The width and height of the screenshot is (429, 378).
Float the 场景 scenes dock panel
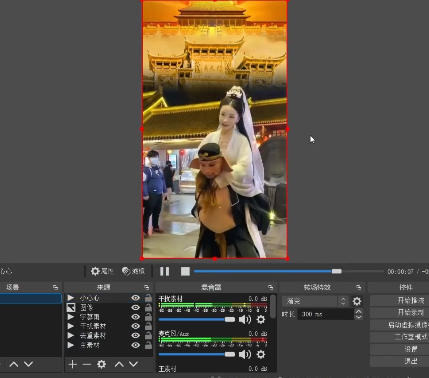tap(55, 287)
